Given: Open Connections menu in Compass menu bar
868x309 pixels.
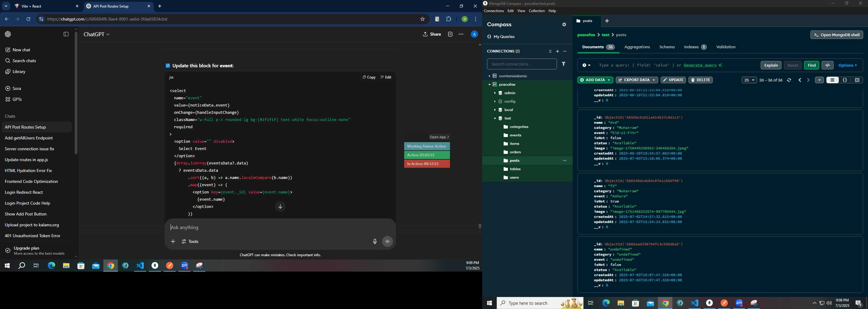Looking at the screenshot, I should coord(494,11).
